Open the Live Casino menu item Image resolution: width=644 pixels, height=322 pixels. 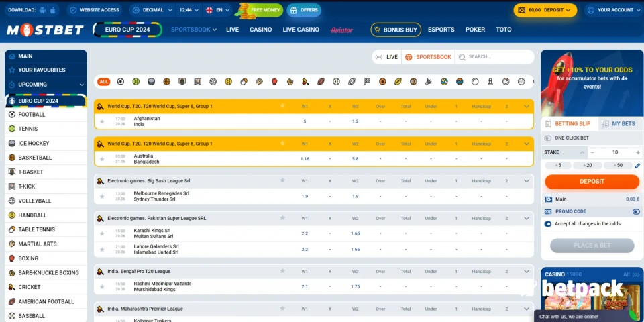coord(301,30)
